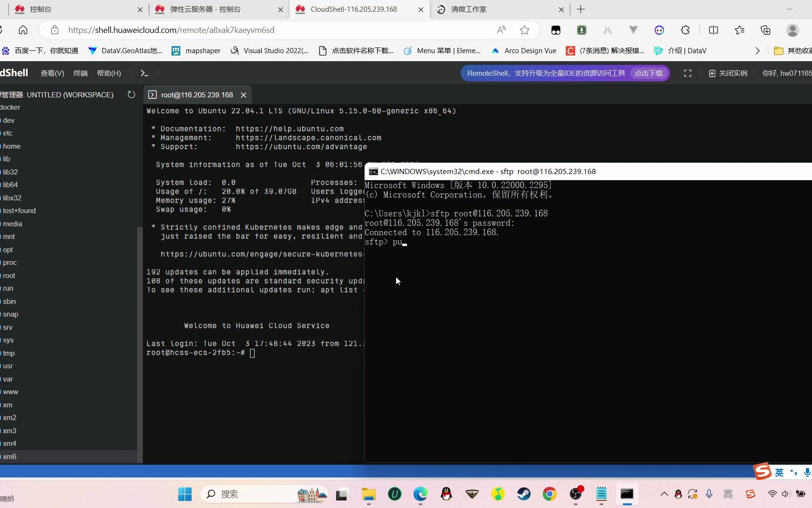This screenshot has width=812, height=508.
Task: Open the browser profile avatar
Action: pos(793,30)
